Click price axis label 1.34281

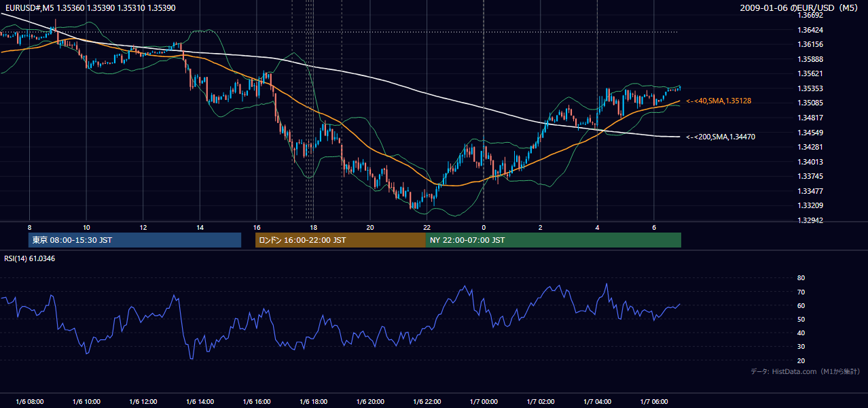tap(810, 147)
